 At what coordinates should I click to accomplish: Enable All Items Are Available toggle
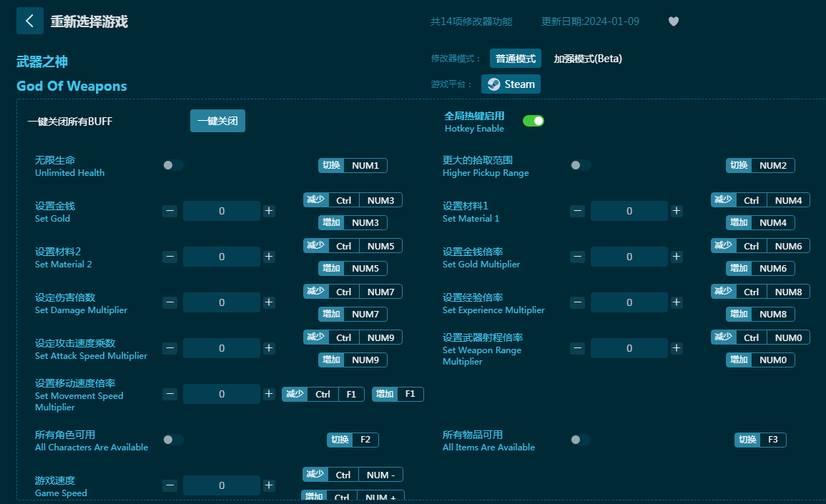(581, 440)
